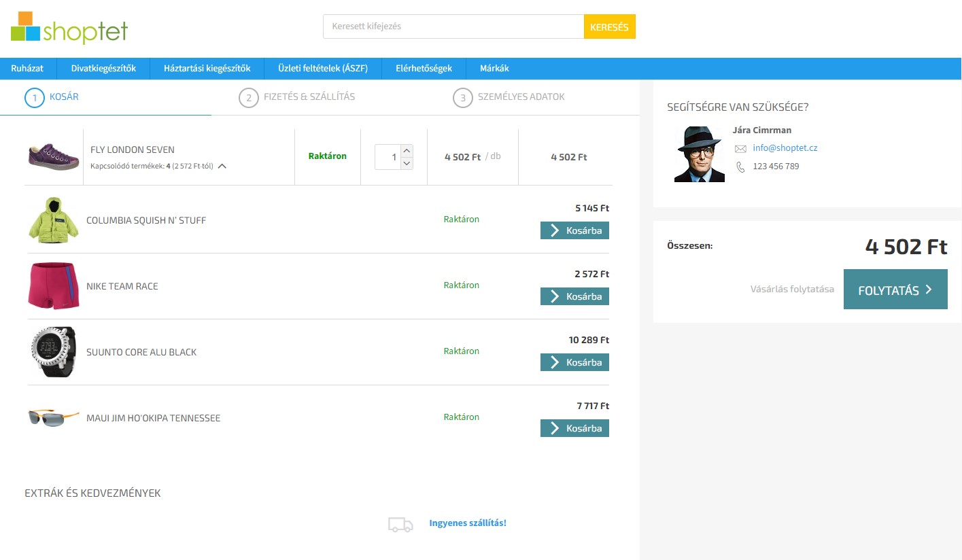Focus the search input field
The image size is (962, 560).
pos(453,27)
